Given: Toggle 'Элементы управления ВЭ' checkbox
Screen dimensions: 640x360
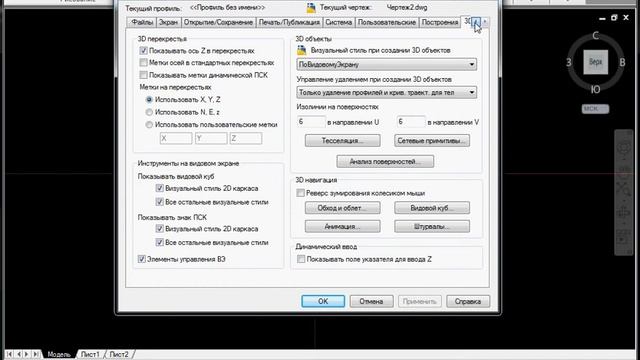Looking at the screenshot, I should (142, 259).
